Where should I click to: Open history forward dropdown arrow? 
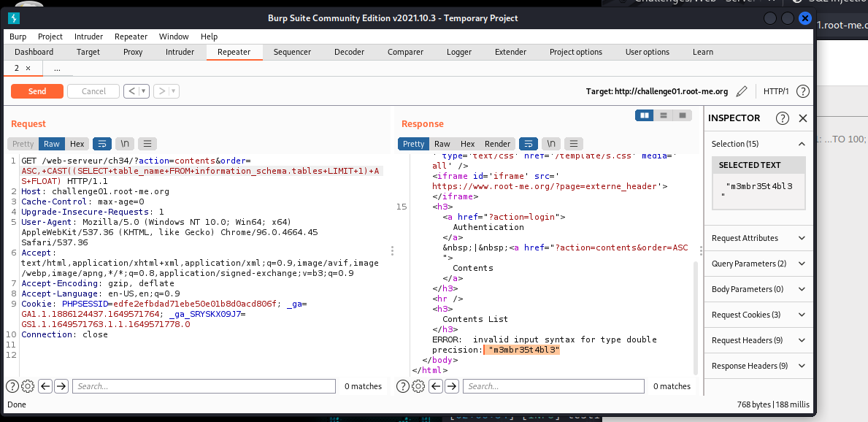(174, 91)
